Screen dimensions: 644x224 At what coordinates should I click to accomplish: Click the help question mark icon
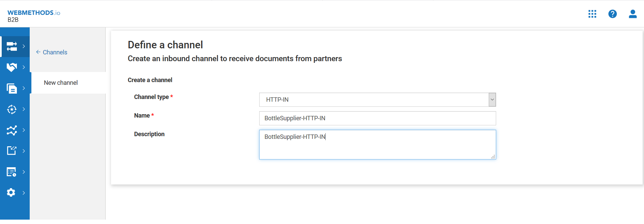tap(612, 14)
